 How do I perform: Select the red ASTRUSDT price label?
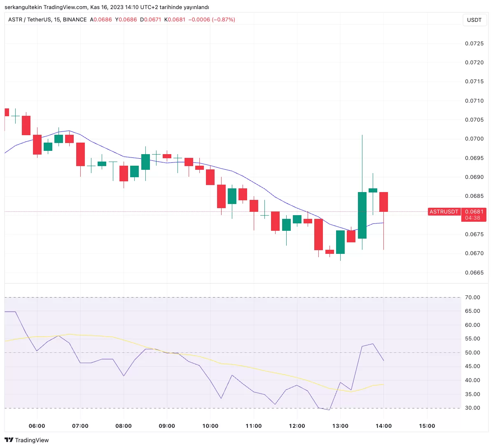pyautogui.click(x=444, y=211)
